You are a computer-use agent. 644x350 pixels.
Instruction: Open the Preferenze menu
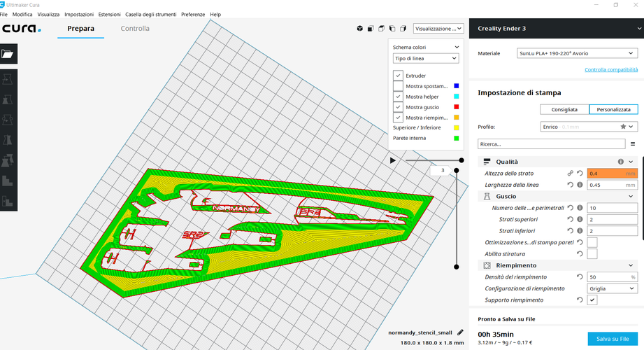[193, 15]
